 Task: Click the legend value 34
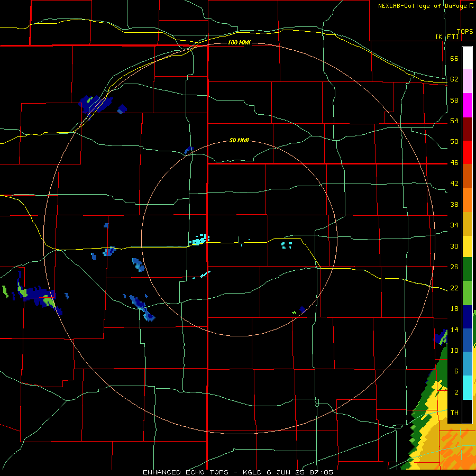(x=454, y=225)
